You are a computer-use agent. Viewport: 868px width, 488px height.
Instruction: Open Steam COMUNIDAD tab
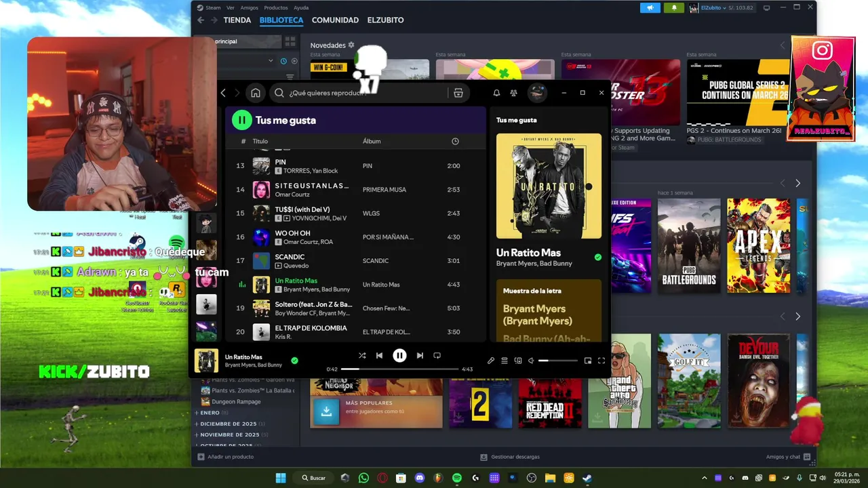(x=335, y=20)
